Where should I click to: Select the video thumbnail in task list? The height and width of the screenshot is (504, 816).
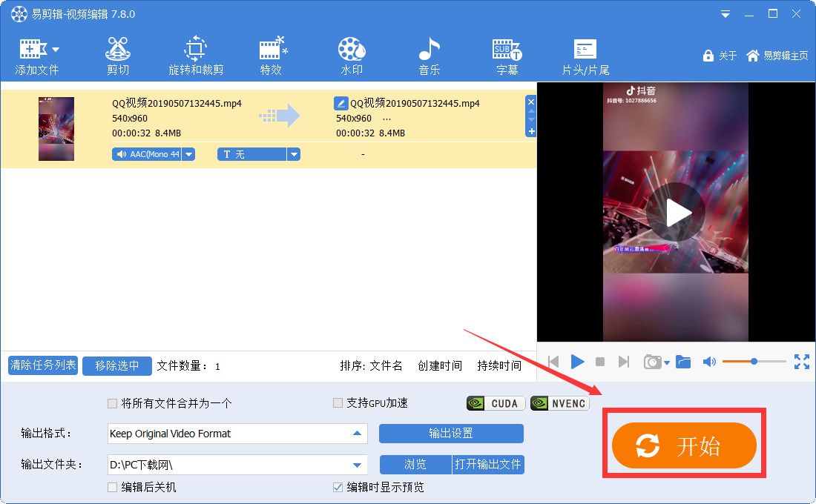point(56,128)
